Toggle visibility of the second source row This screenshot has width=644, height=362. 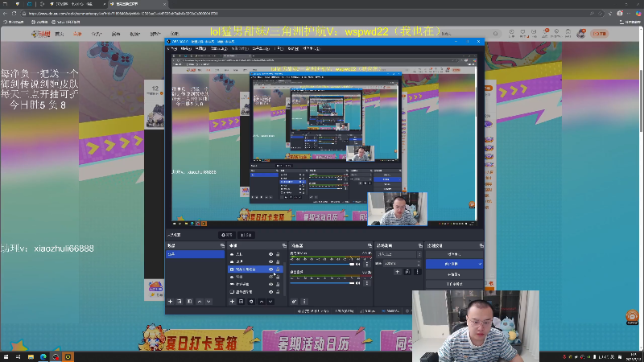(270, 262)
